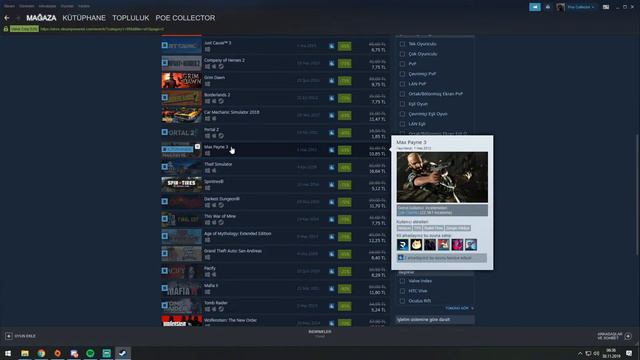Image resolution: width=640 pixels, height=360 pixels.
Task: Open İNDİRMELER downloads at the bottom
Action: tap(320, 333)
